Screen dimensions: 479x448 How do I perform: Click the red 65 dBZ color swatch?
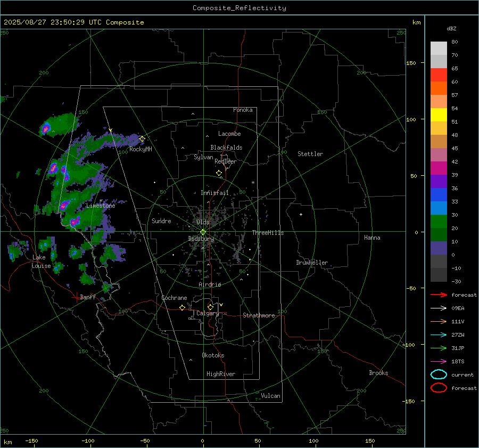439,75
